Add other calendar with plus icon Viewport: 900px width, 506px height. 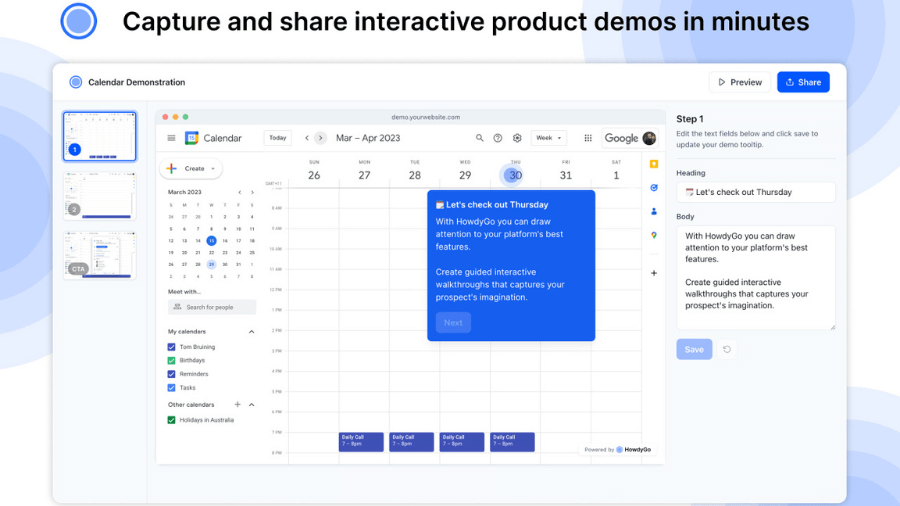(x=238, y=404)
